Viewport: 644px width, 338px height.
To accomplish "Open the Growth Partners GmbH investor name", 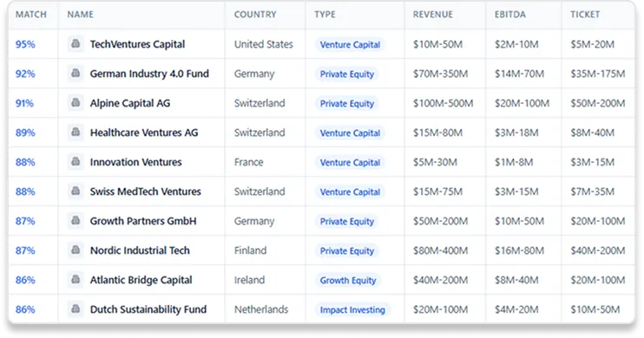I will pos(143,221).
